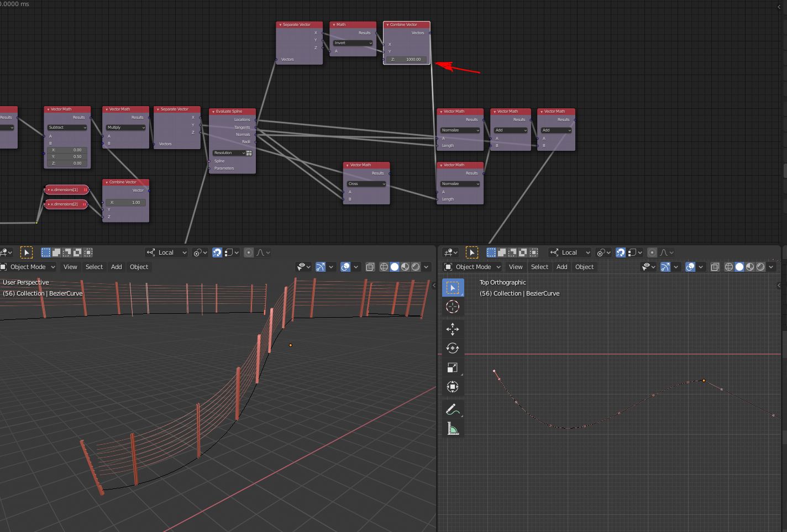Screen dimensions: 787x532
Task: Select the Transform tool in right viewport
Action: (x=453, y=387)
